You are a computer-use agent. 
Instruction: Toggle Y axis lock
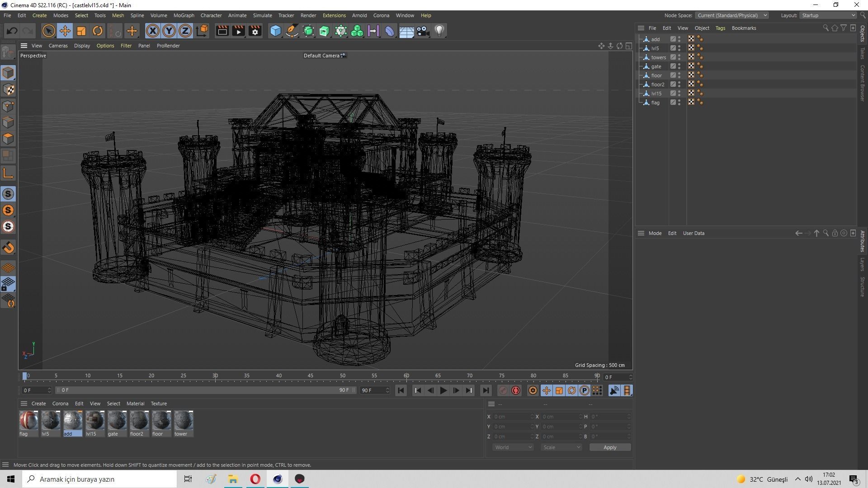(169, 31)
